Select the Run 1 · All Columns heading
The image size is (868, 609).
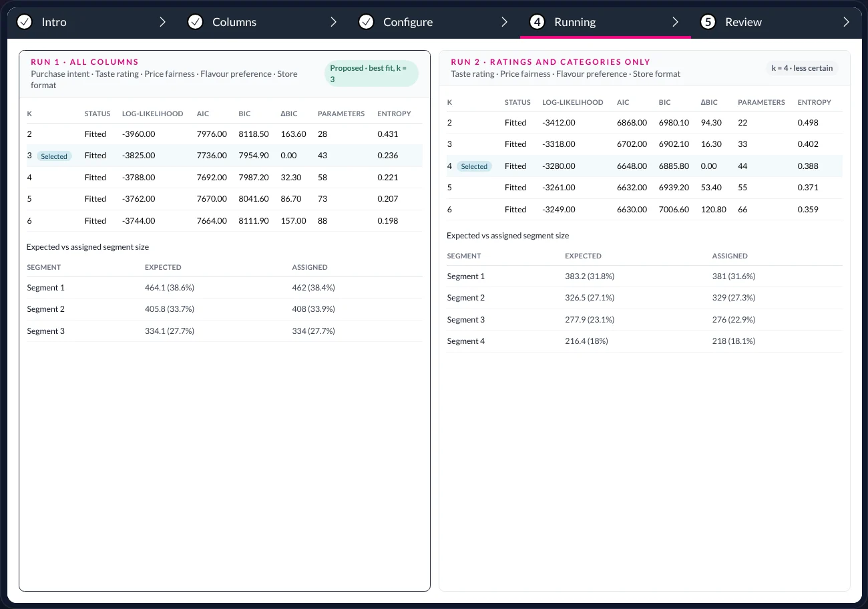pos(85,62)
